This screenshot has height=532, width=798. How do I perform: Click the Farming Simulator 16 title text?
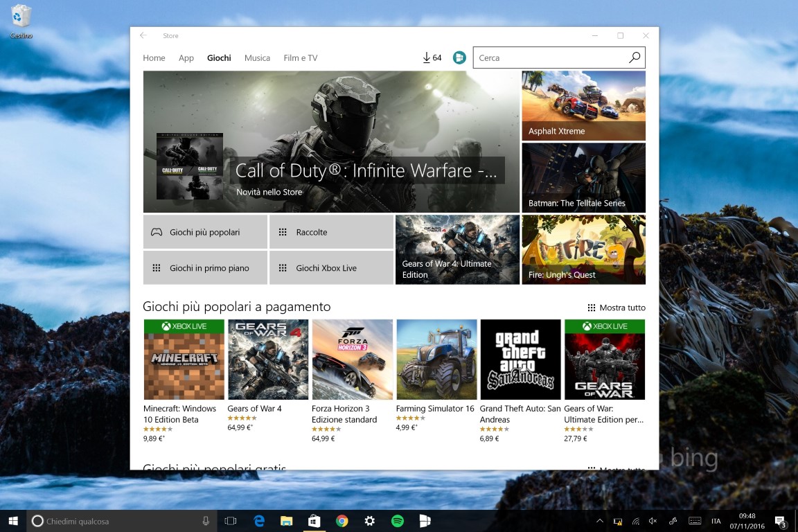pyautogui.click(x=434, y=408)
